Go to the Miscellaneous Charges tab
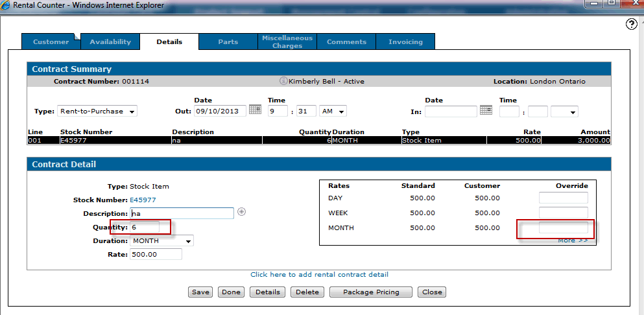 pyautogui.click(x=287, y=42)
